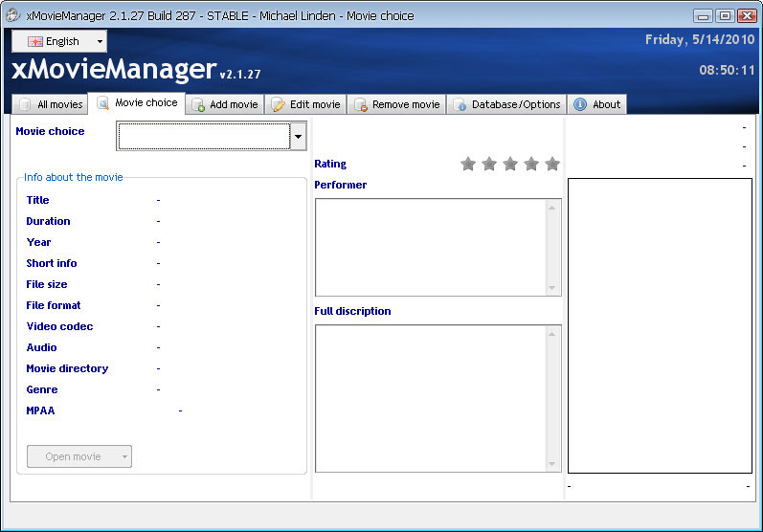Click down arrow of Performer scrollbar
Viewport: 763px width, 532px height.
pos(551,287)
